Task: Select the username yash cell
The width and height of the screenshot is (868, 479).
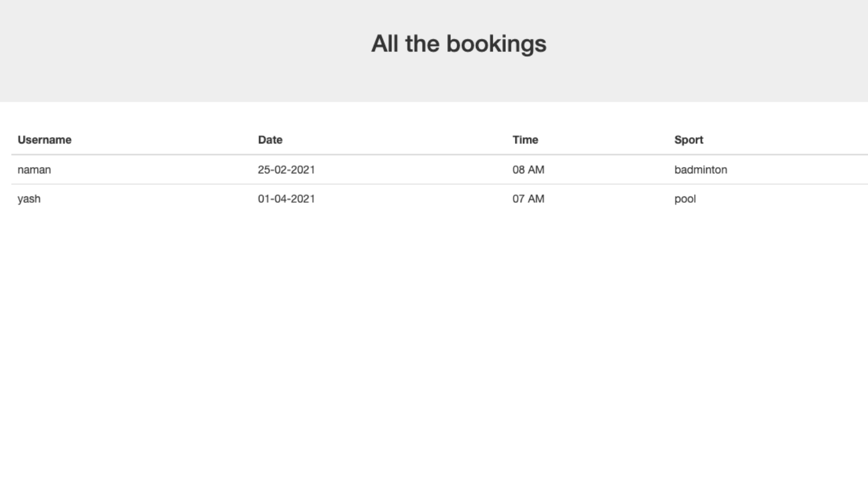Action: point(29,199)
